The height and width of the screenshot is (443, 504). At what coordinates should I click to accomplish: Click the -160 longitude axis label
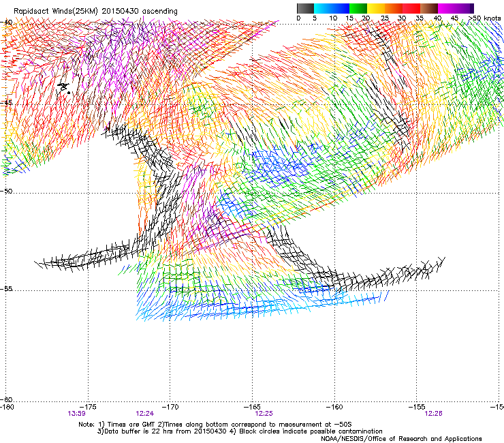click(x=334, y=407)
